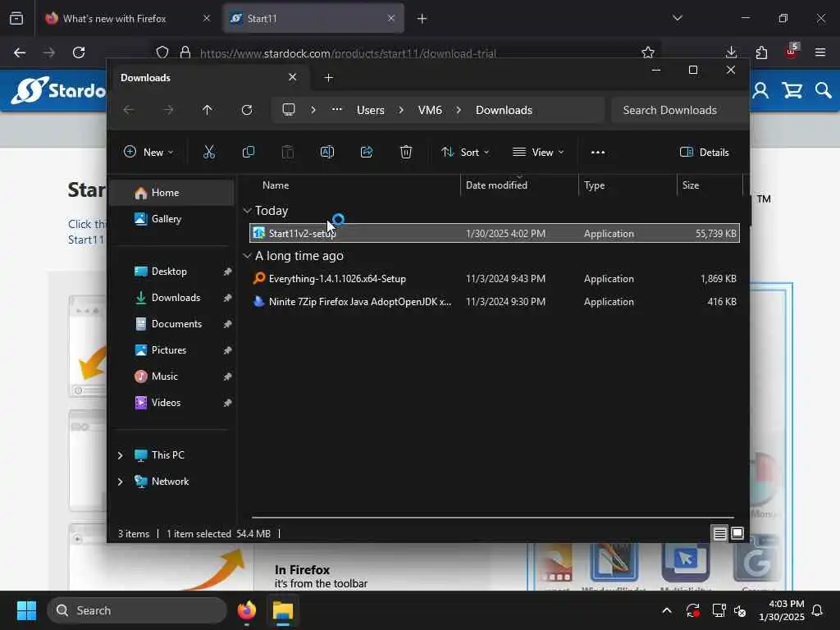Click the Explorer forward arrow
This screenshot has height=630, width=840.
click(168, 110)
